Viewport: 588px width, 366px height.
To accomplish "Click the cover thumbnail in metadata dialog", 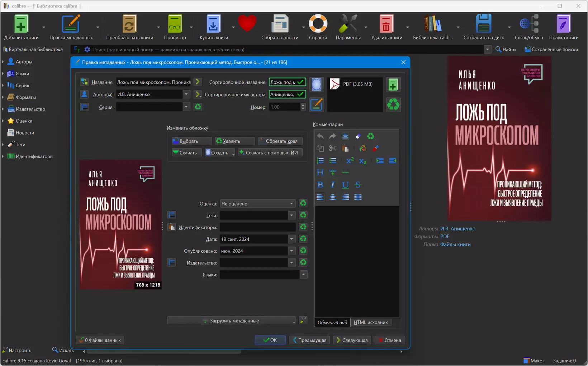I will click(x=120, y=225).
